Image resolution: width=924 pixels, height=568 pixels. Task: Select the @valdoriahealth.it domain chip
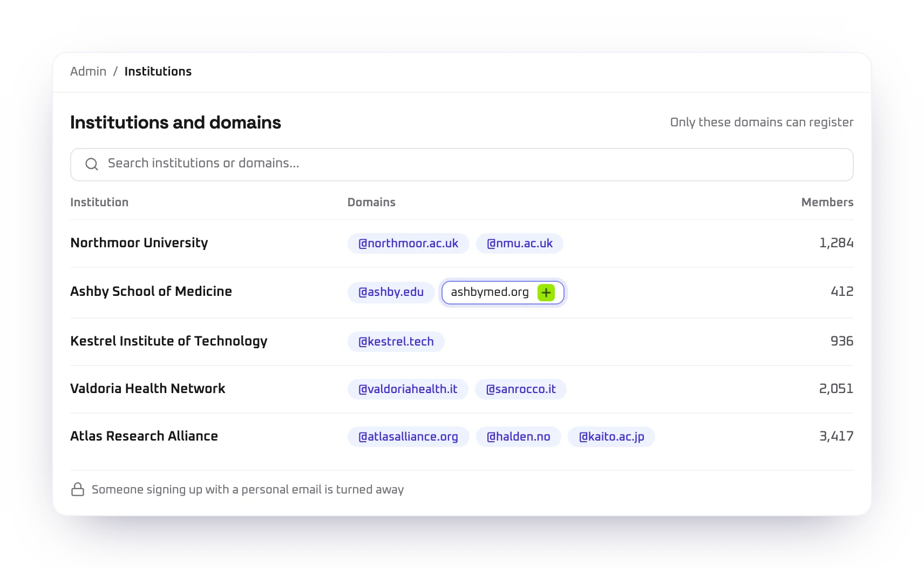408,389
